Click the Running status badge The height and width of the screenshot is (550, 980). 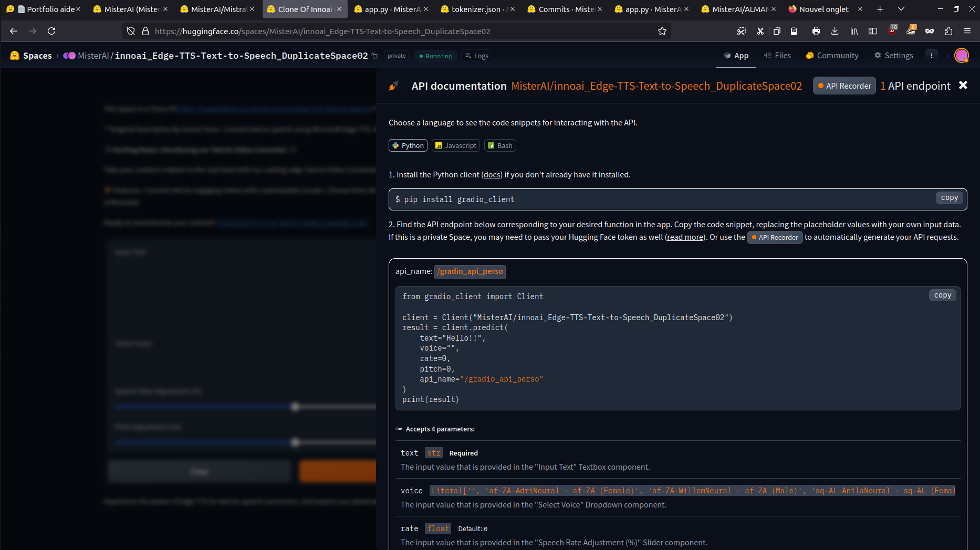(x=436, y=56)
